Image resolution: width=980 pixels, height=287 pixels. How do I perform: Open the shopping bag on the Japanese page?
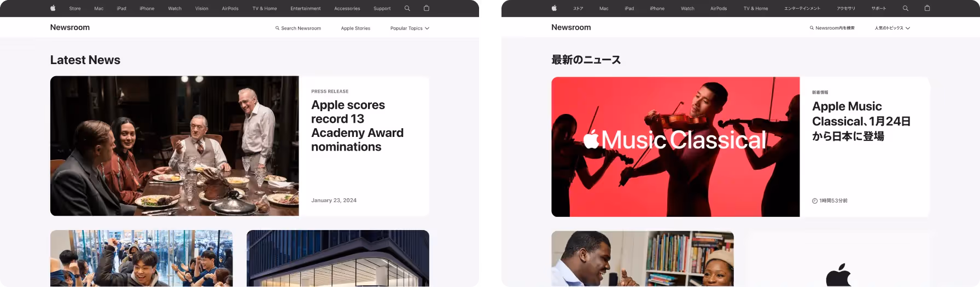[x=927, y=8]
